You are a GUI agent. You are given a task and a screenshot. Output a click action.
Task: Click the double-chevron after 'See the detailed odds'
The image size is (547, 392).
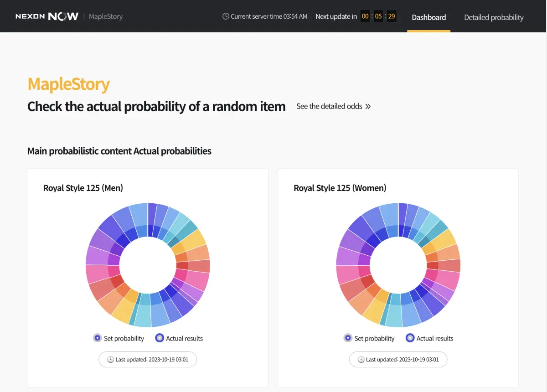click(367, 107)
